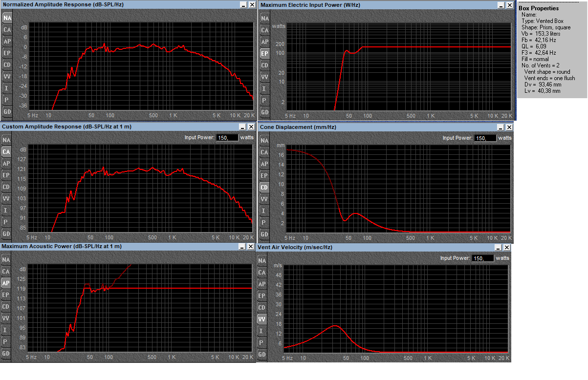588x380 pixels.
Task: Show CD graph in Maximum Acoustic Power window
Action: [x=6, y=307]
